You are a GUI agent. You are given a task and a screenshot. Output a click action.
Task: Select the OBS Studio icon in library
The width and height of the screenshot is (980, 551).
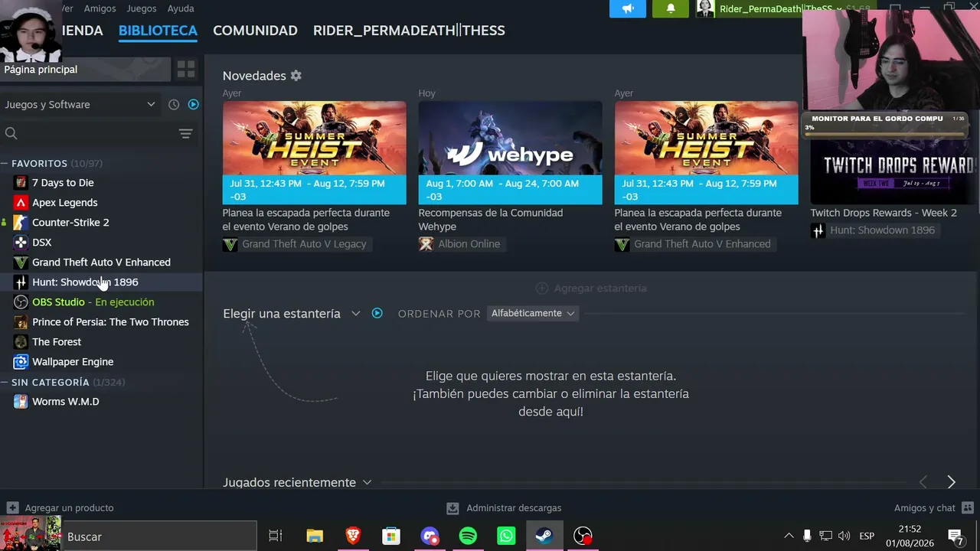pyautogui.click(x=21, y=302)
